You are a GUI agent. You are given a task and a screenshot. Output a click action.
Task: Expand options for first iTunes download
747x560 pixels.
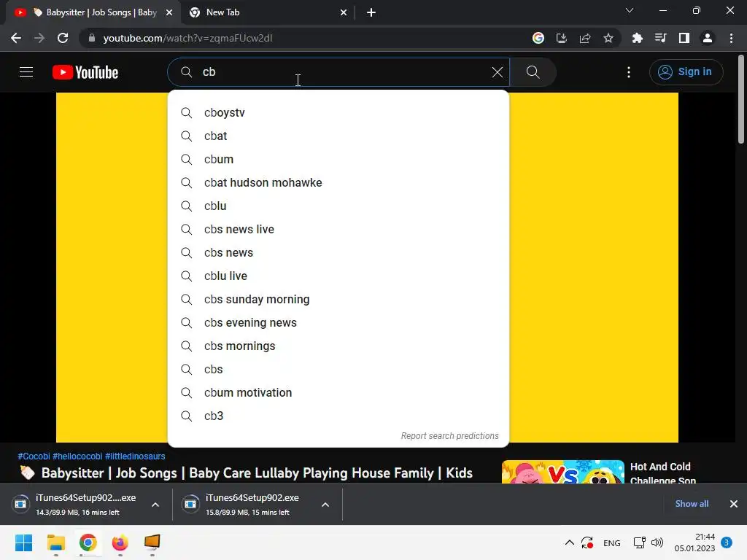pos(155,505)
